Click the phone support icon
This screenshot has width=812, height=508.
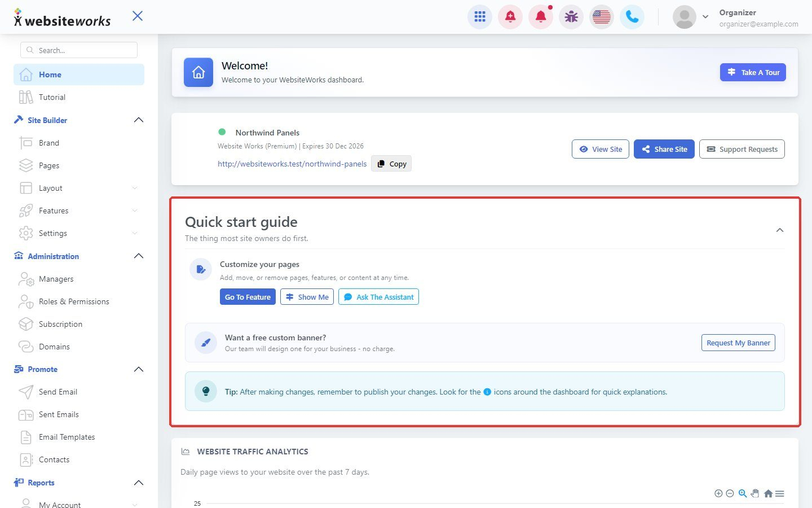[632, 17]
